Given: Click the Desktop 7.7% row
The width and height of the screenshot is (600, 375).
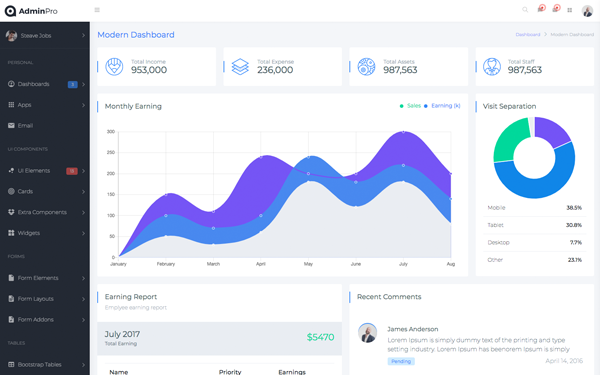Looking at the screenshot, I should coord(535,242).
